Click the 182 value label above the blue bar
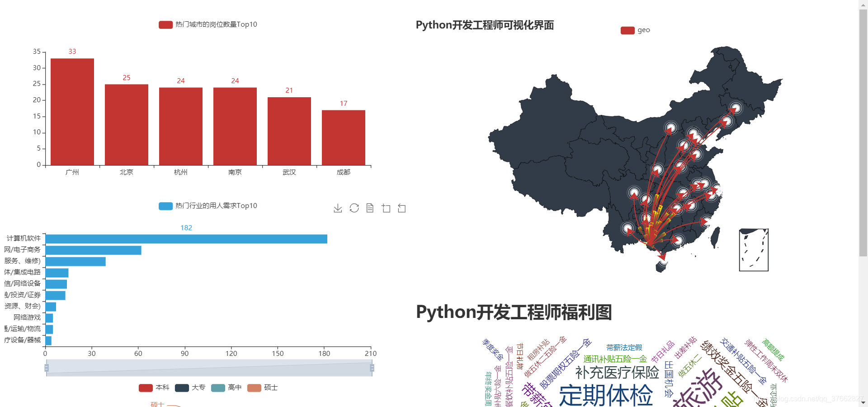 [x=186, y=228]
